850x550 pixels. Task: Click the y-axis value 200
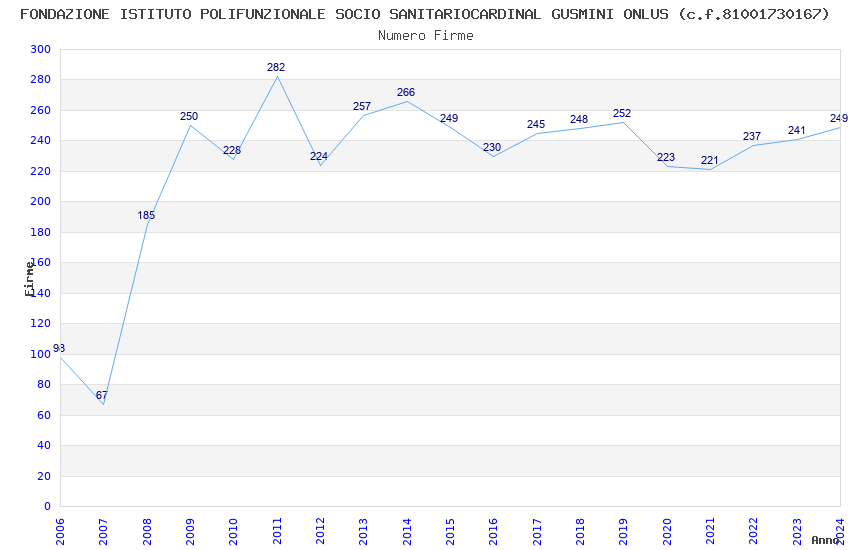click(41, 202)
